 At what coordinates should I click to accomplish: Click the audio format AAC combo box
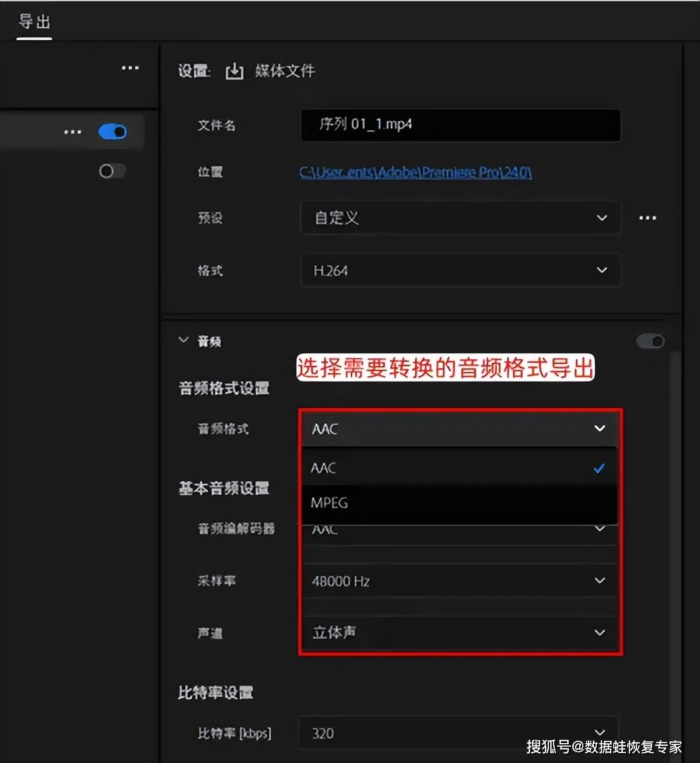(460, 429)
